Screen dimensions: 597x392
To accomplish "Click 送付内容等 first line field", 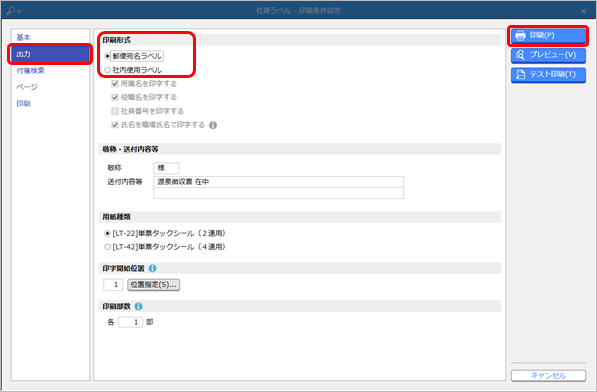I will pyautogui.click(x=278, y=182).
